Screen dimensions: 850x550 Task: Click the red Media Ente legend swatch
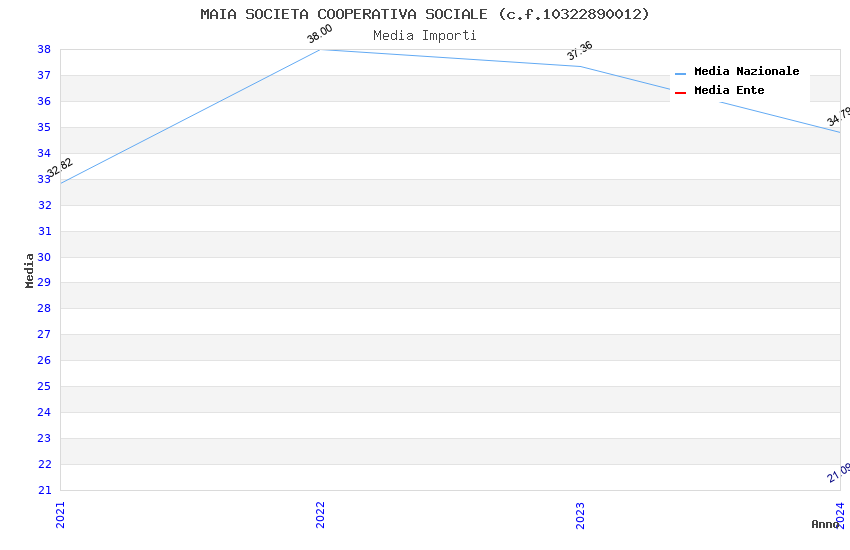click(680, 93)
